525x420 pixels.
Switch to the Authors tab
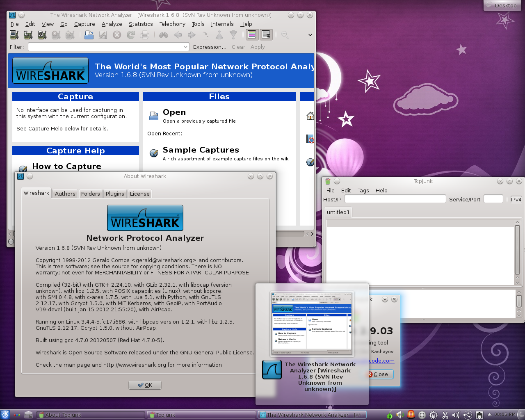[65, 194]
